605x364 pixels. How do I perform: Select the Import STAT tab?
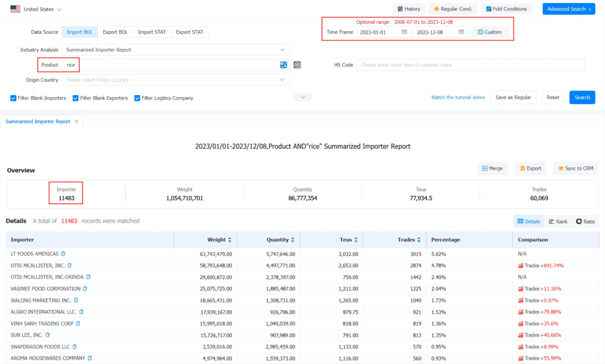pos(152,32)
